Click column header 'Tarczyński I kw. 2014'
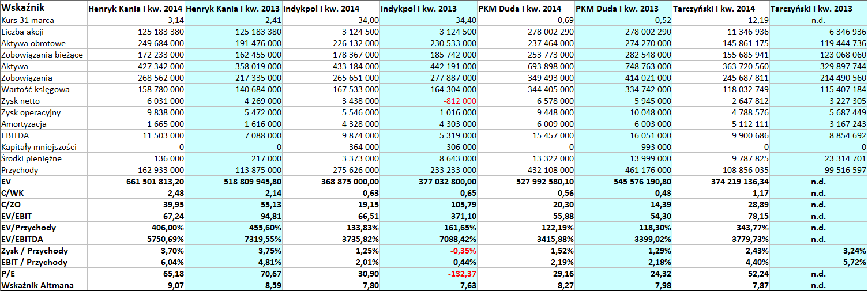The image size is (868, 291). (x=721, y=8)
